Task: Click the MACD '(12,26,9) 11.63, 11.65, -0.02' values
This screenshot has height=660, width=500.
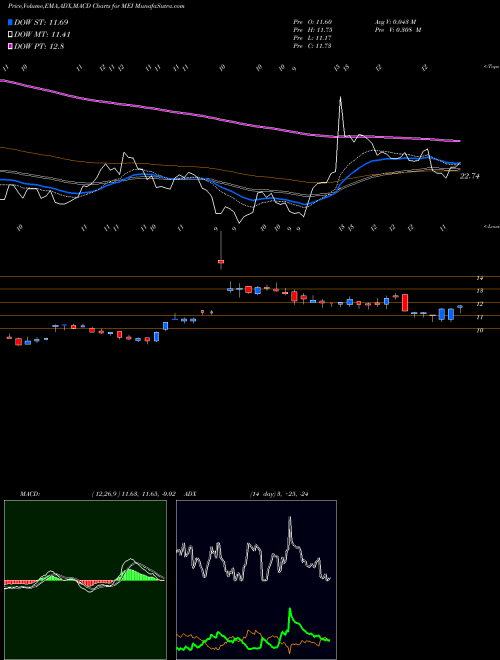Action: pos(136,494)
